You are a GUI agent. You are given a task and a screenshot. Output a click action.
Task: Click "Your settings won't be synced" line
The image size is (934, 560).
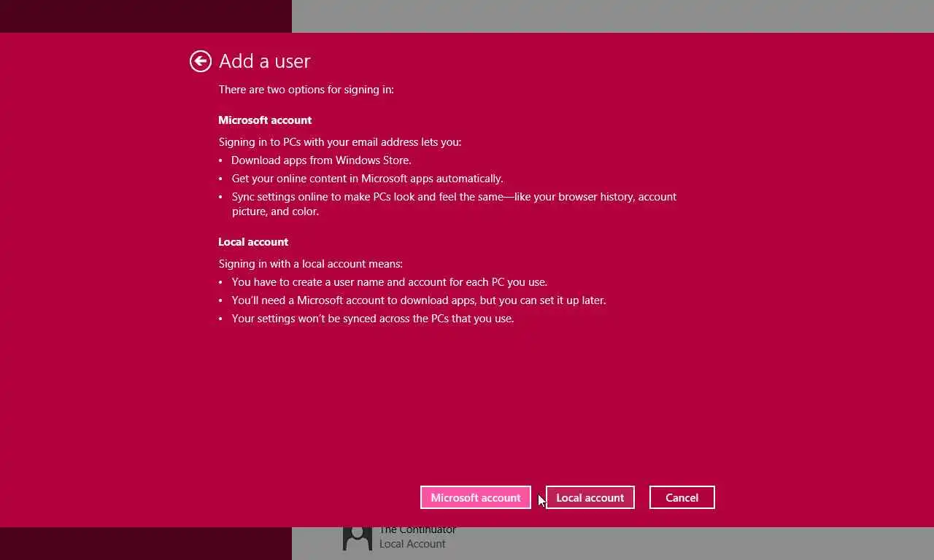tap(373, 319)
